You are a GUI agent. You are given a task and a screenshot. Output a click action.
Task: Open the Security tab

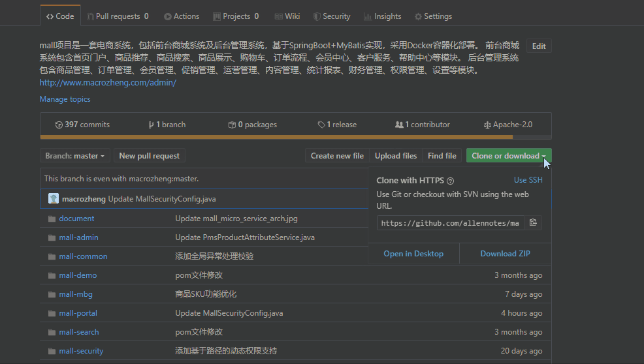pyautogui.click(x=332, y=16)
